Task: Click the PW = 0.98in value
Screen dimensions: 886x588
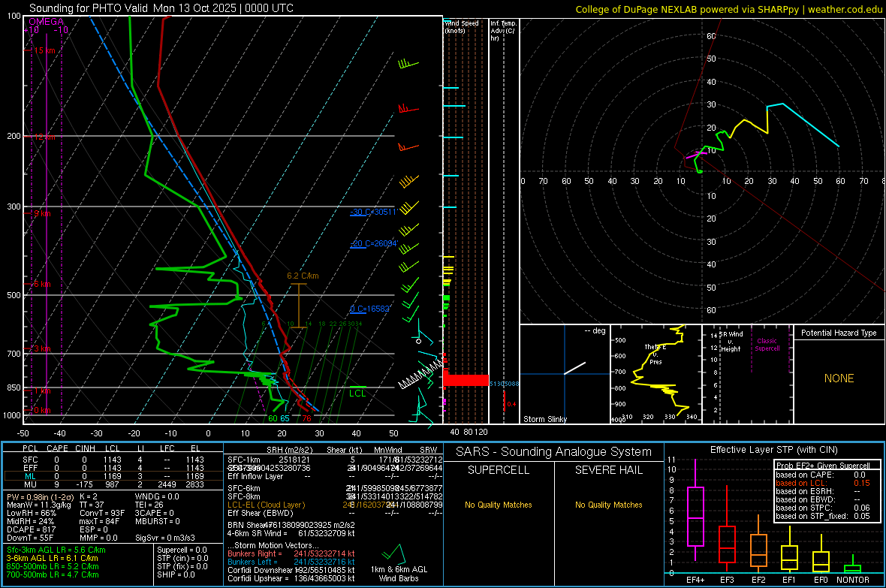Action: (x=38, y=496)
